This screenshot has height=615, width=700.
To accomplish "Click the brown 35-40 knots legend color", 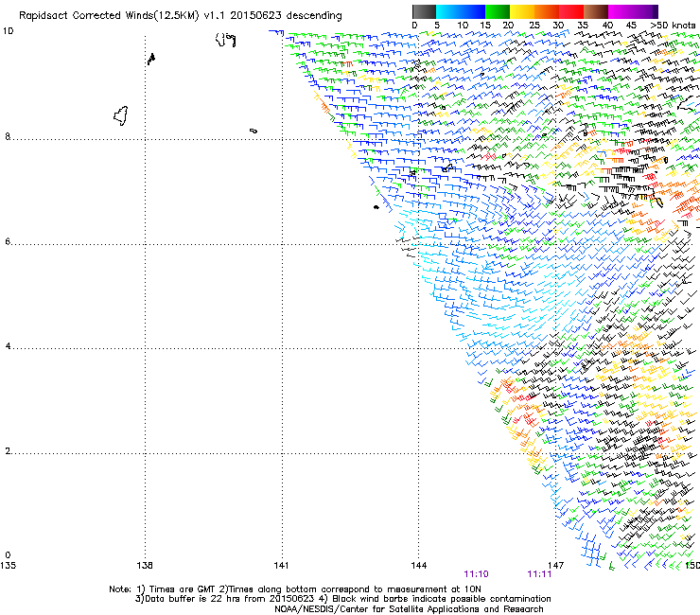I will 596,11.
